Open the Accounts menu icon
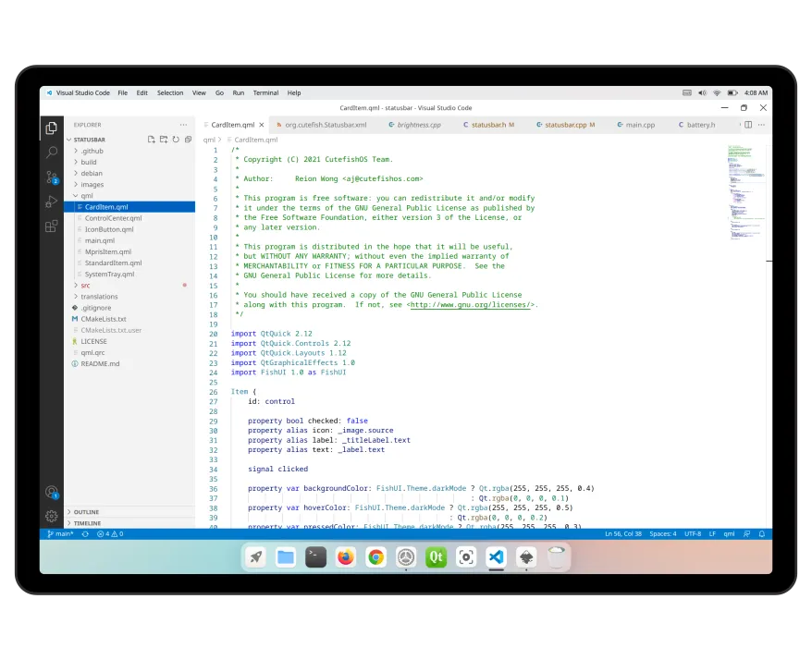This screenshot has width=812, height=660. click(51, 492)
